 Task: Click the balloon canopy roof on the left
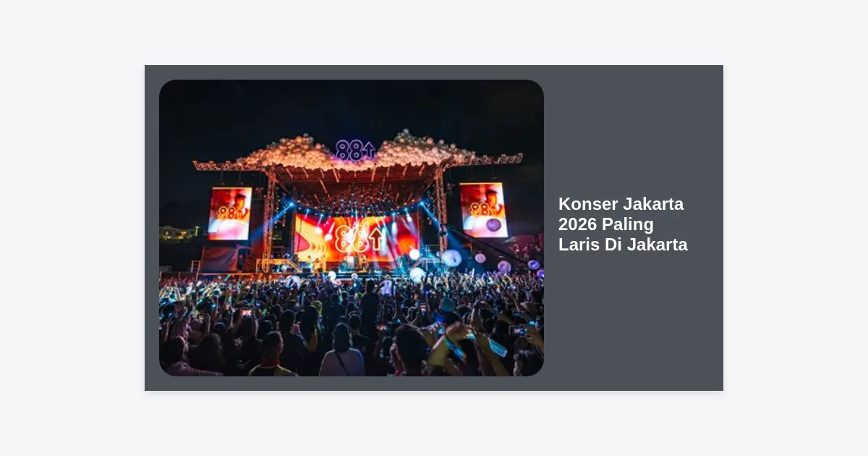pos(289,153)
